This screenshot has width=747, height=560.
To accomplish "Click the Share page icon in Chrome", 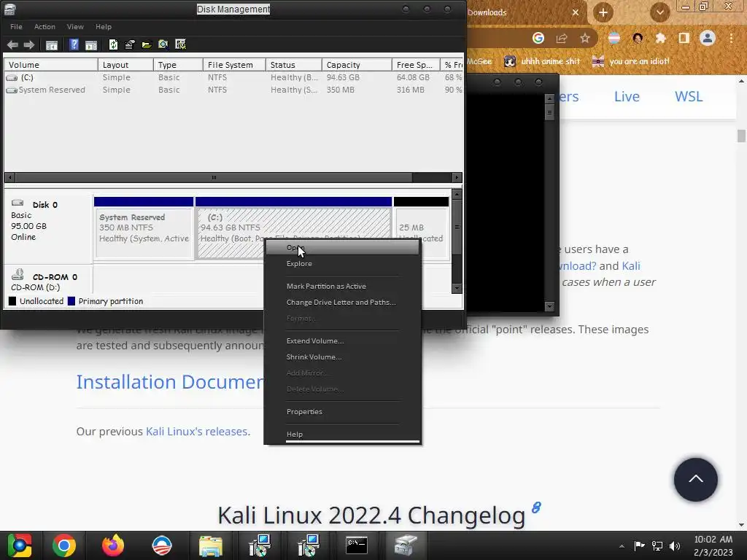I will [x=562, y=38].
